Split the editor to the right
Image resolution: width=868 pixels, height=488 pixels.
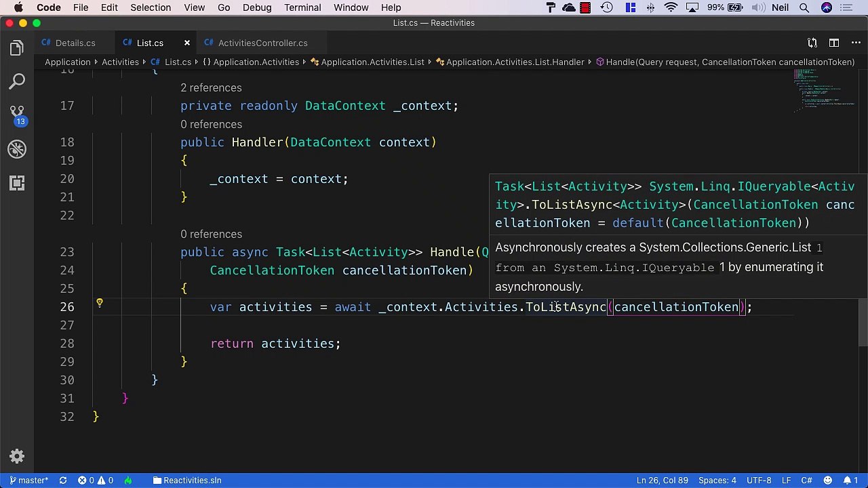(834, 43)
